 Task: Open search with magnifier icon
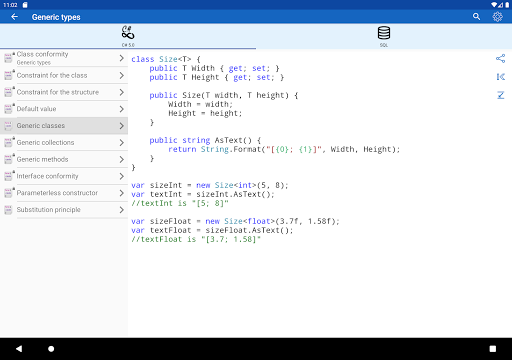point(476,17)
